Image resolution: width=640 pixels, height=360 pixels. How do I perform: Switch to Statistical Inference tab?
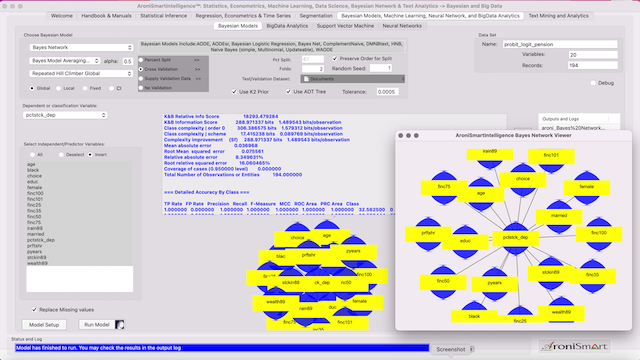point(163,16)
